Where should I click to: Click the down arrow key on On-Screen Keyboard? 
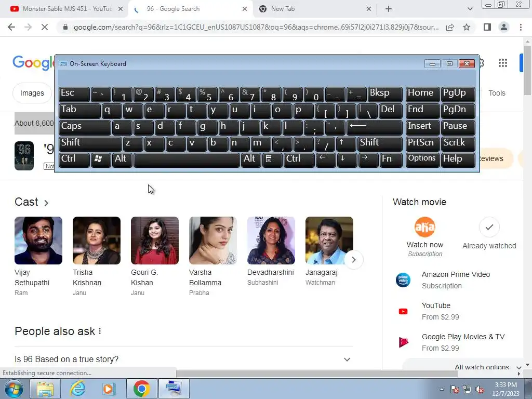[x=347, y=159]
